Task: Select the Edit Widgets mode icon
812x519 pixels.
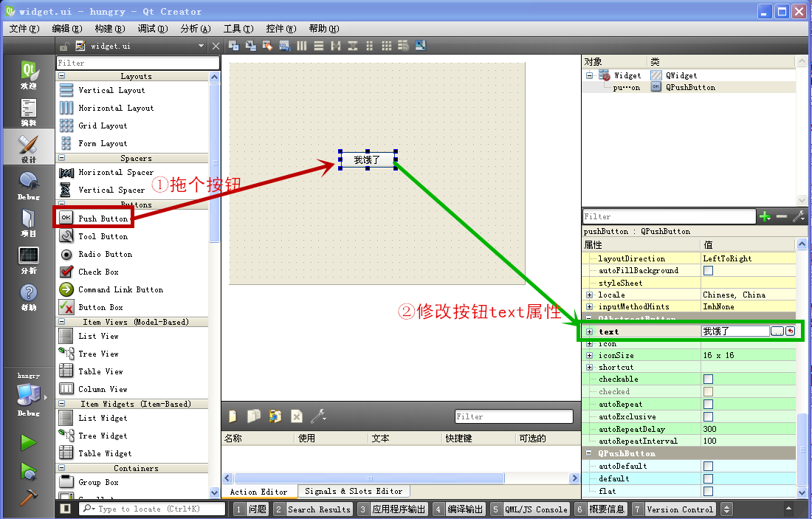Action: coord(233,46)
